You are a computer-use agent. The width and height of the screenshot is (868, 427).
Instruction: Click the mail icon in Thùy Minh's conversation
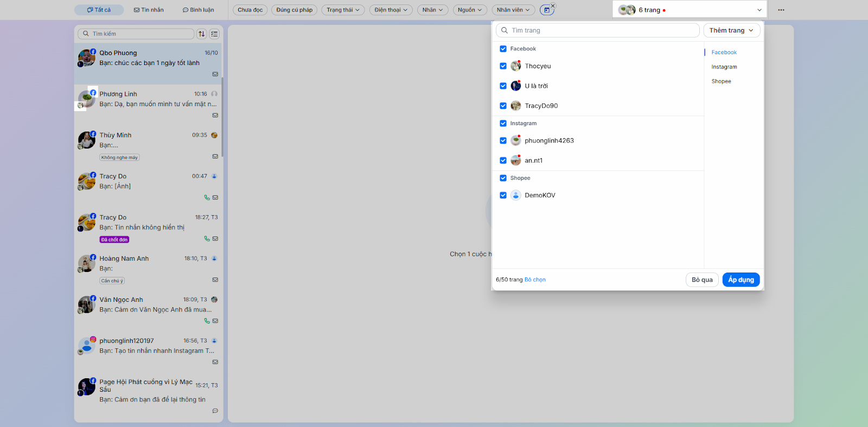point(215,157)
